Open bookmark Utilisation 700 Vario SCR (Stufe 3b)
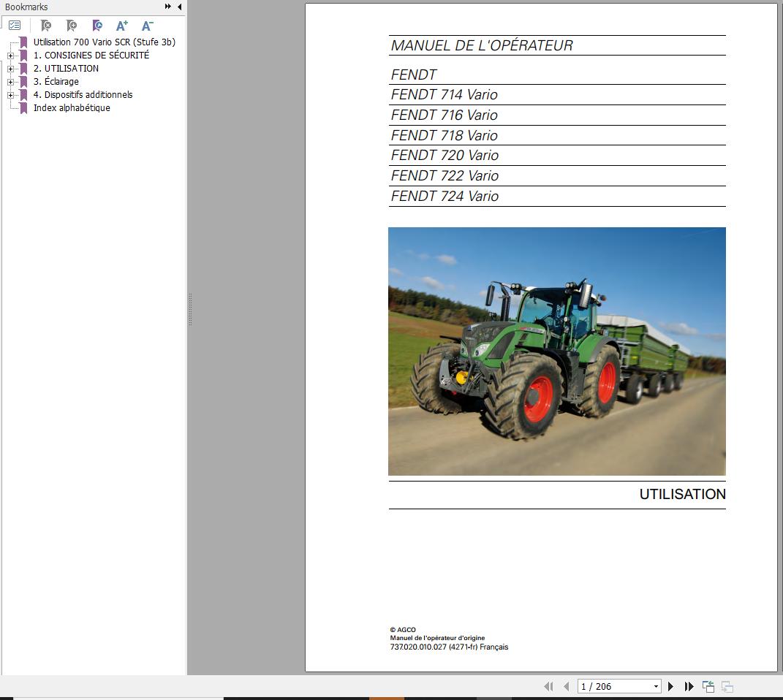 pos(105,42)
